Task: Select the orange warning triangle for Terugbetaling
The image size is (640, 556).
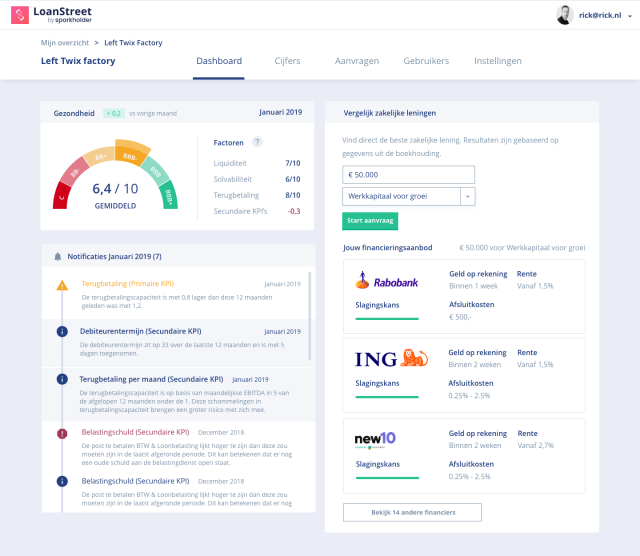Action: pos(62,285)
